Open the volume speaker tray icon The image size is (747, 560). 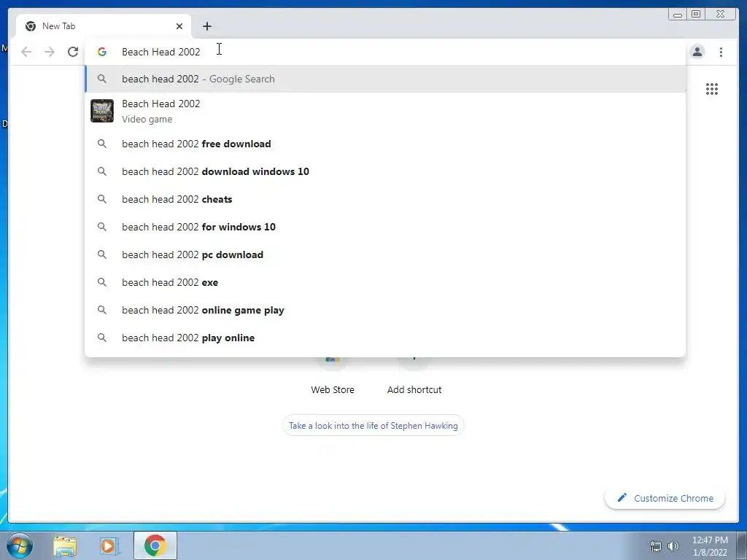click(x=673, y=546)
